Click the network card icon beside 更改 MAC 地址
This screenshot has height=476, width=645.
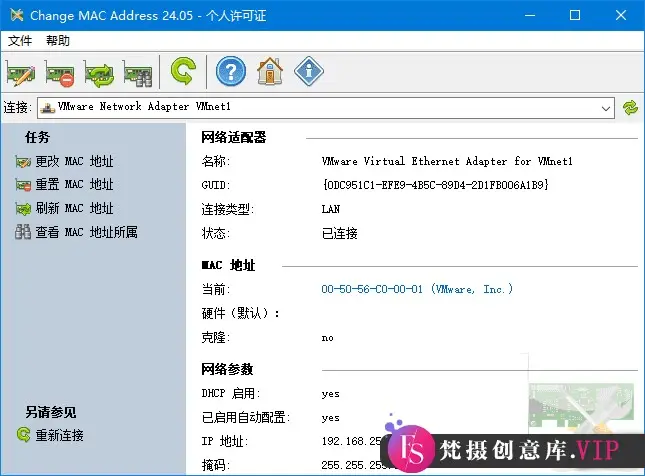coord(23,162)
